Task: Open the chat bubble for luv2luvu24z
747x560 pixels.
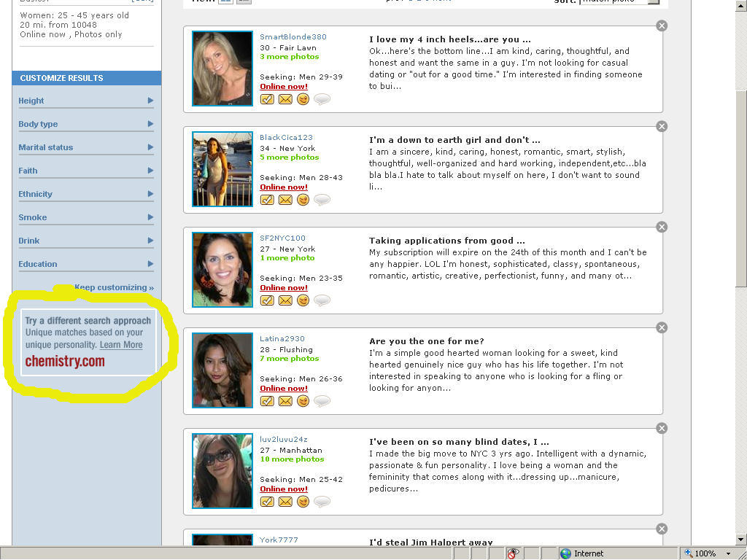Action: (322, 502)
